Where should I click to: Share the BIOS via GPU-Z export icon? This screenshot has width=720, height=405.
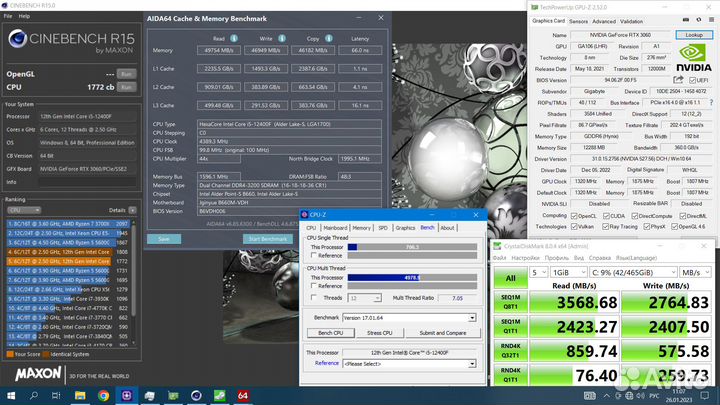pyautogui.click(x=678, y=79)
